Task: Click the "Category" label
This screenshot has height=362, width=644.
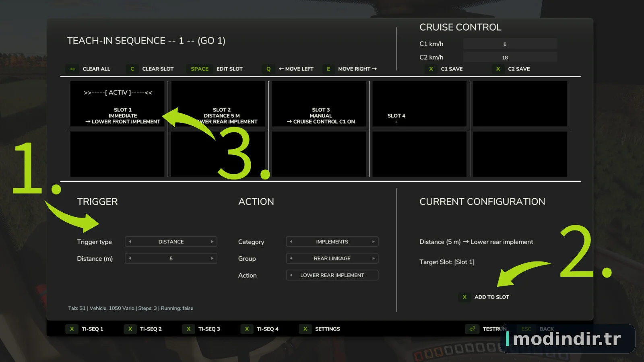Action: (x=251, y=242)
